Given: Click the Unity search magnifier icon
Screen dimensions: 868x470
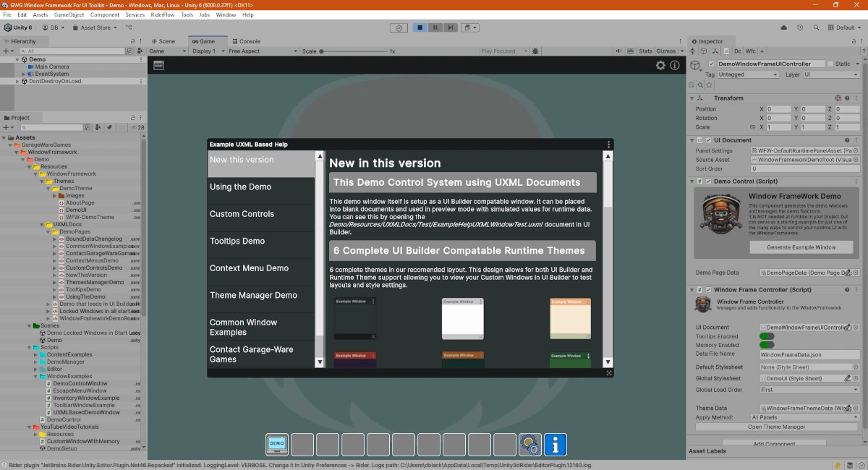Looking at the screenshot, I should (x=815, y=27).
